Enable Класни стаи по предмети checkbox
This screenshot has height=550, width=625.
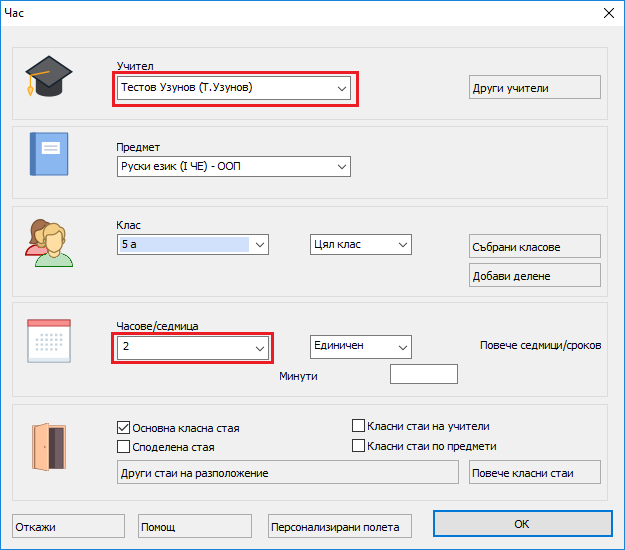[x=359, y=446]
